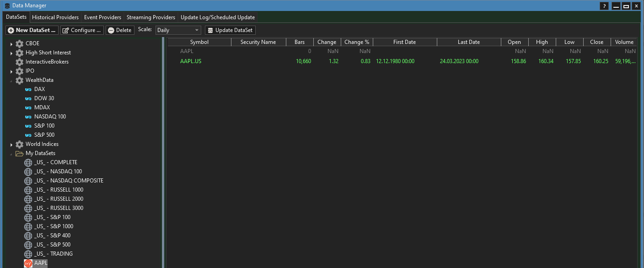The width and height of the screenshot is (644, 268).
Task: Click the 160.25 close value
Action: tap(601, 61)
